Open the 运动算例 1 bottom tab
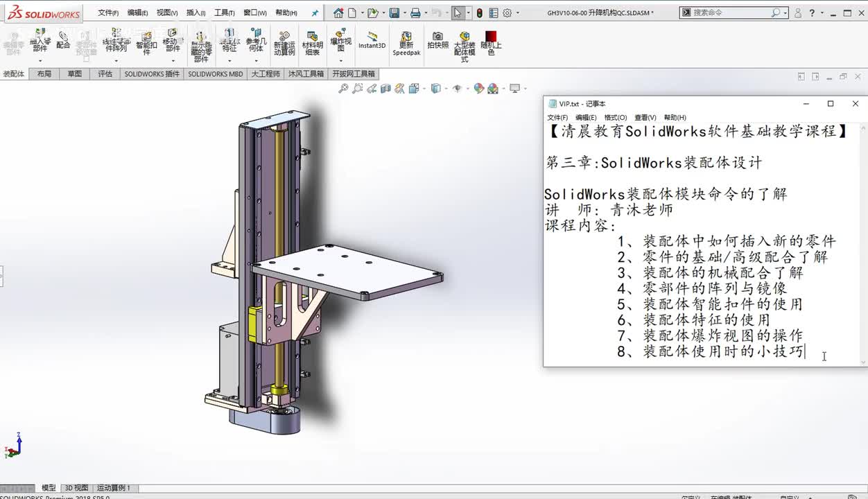The width and height of the screenshot is (868, 499). coord(114,488)
